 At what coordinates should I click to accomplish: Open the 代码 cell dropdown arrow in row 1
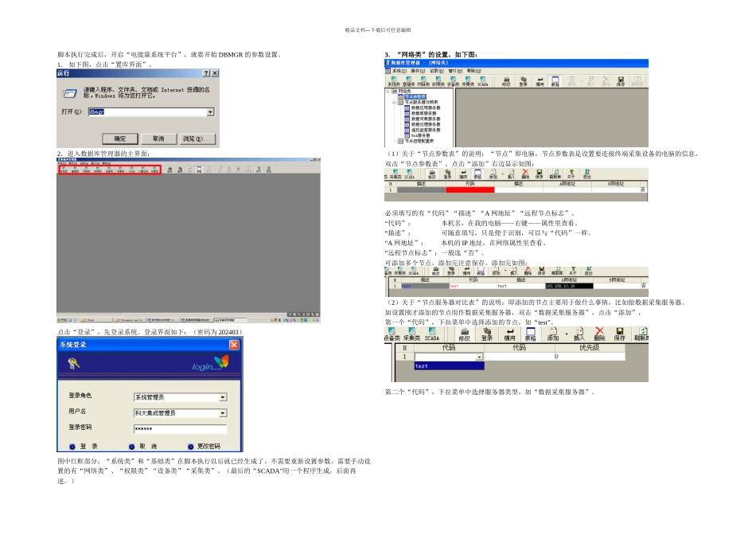tap(479, 357)
